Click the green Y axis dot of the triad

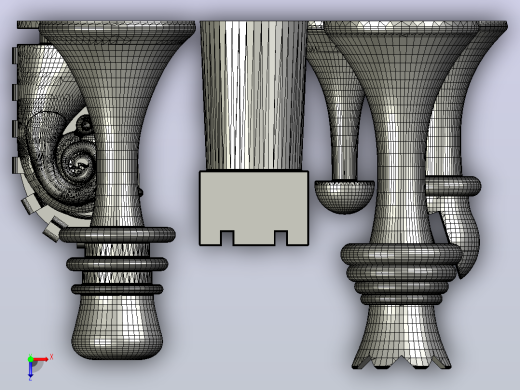30,359
